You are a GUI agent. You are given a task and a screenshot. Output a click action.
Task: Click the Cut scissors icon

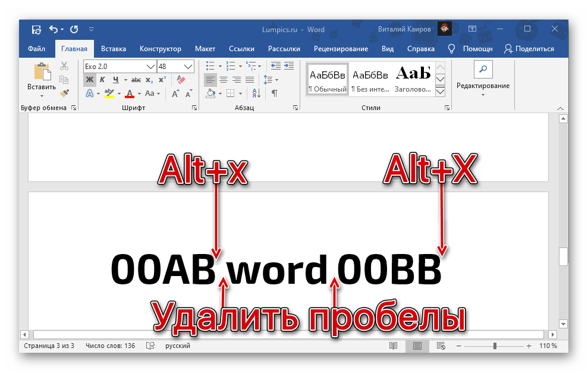[64, 67]
